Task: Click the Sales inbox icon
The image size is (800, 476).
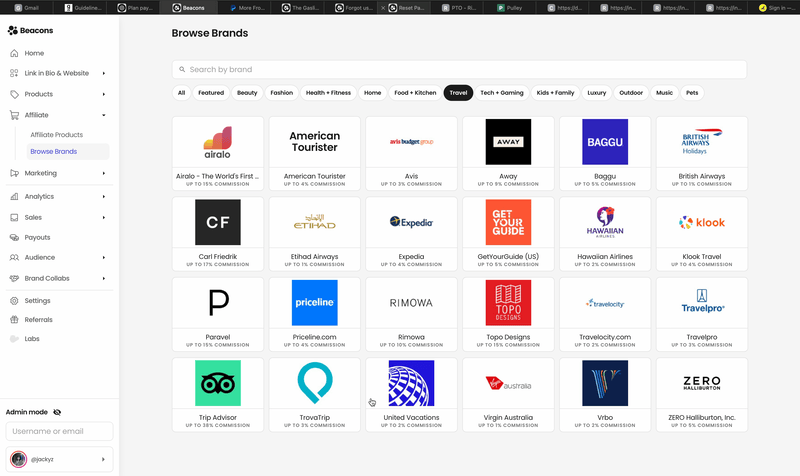Action: coord(14,217)
